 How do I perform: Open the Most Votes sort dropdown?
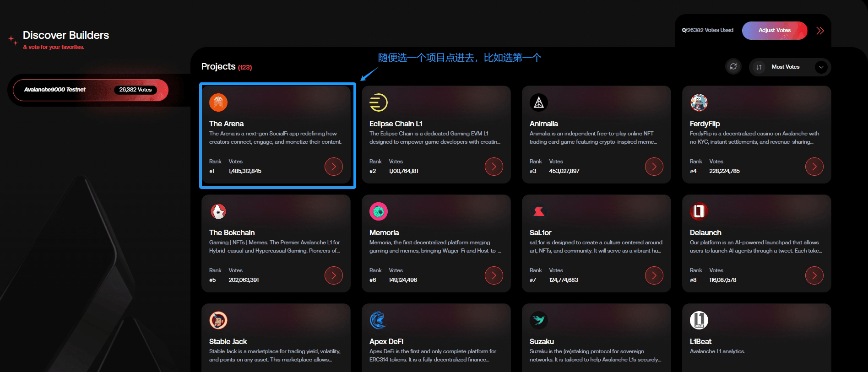point(790,67)
